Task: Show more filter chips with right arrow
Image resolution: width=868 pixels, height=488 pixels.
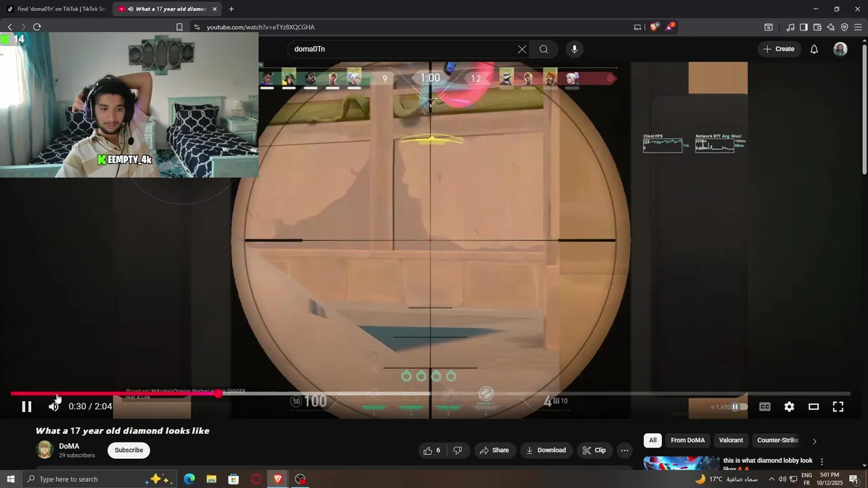Action: pyautogui.click(x=814, y=441)
